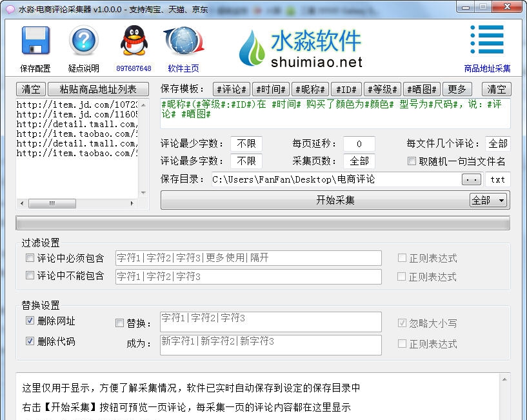
Task: Select the txt file format button
Action: [x=497, y=179]
